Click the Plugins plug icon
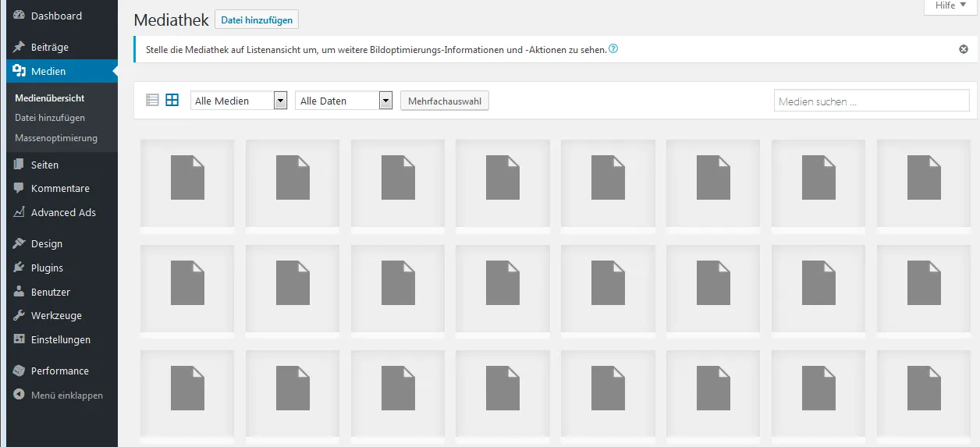Screen dimensions: 980x447 click(x=20, y=268)
